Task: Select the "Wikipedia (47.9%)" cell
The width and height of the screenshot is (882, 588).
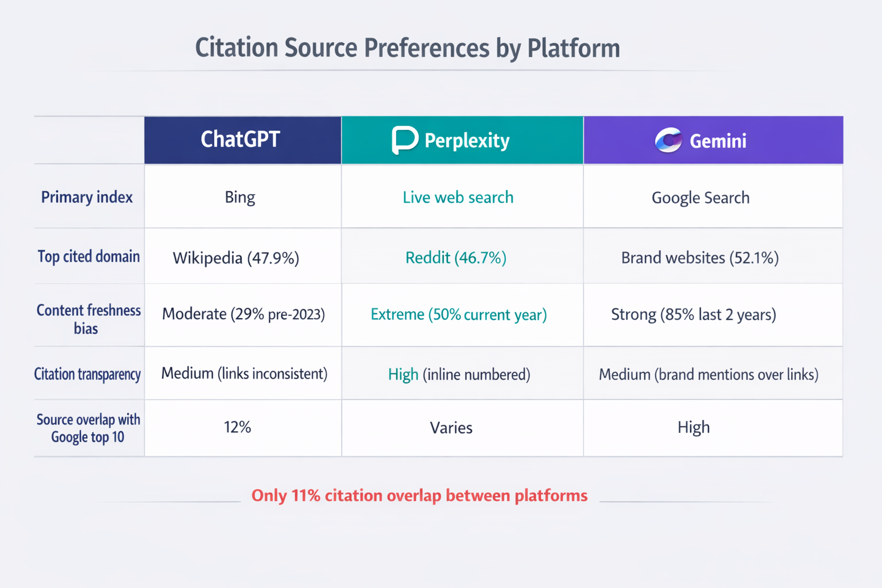Action: pos(236,258)
